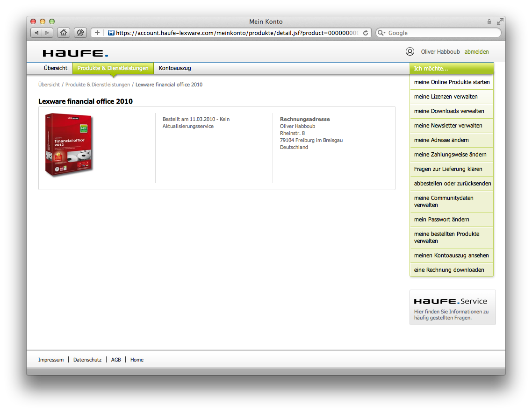
Task: Click the 'Ich möchte...' panel header
Action: [452, 69]
